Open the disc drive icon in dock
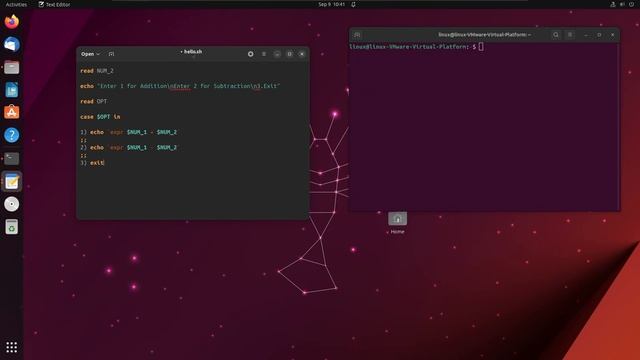 [11, 204]
